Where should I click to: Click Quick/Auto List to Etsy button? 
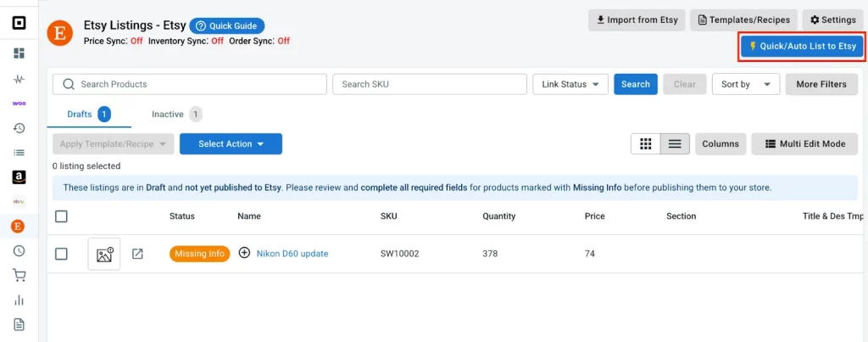pyautogui.click(x=802, y=47)
